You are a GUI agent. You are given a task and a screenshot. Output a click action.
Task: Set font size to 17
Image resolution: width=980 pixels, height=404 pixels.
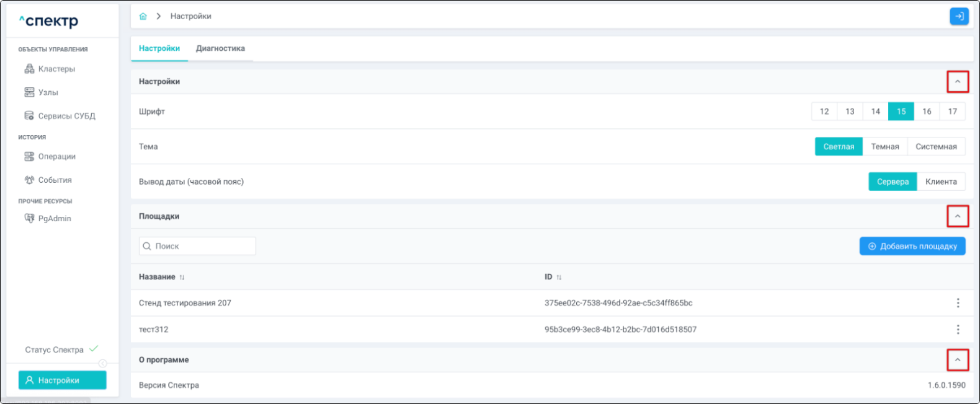click(952, 112)
